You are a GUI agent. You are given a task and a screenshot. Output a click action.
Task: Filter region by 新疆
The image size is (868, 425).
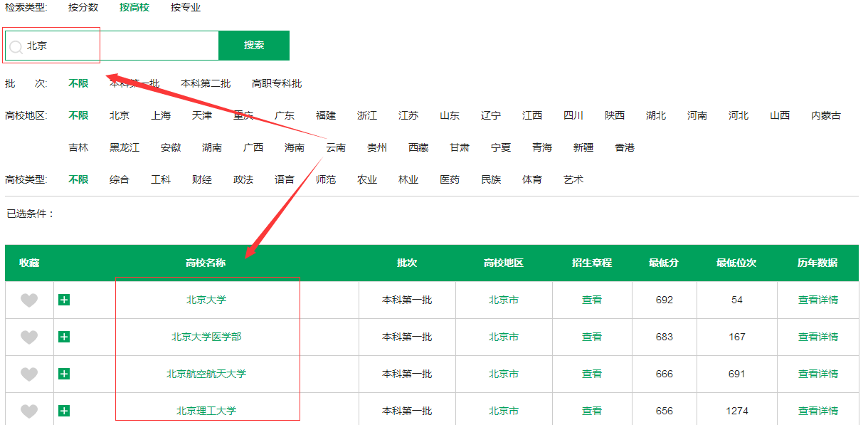tap(583, 147)
